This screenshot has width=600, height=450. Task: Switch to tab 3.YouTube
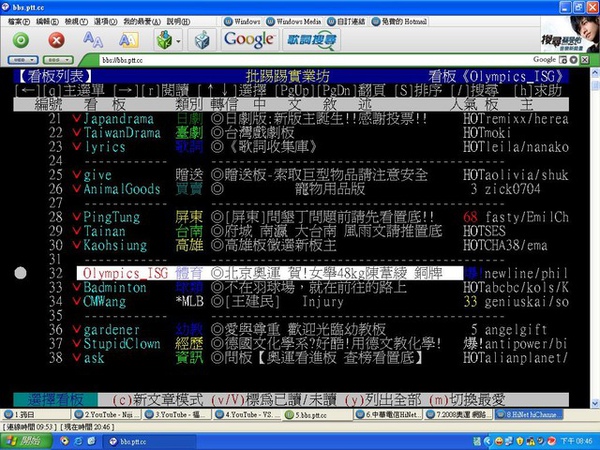tap(178, 414)
